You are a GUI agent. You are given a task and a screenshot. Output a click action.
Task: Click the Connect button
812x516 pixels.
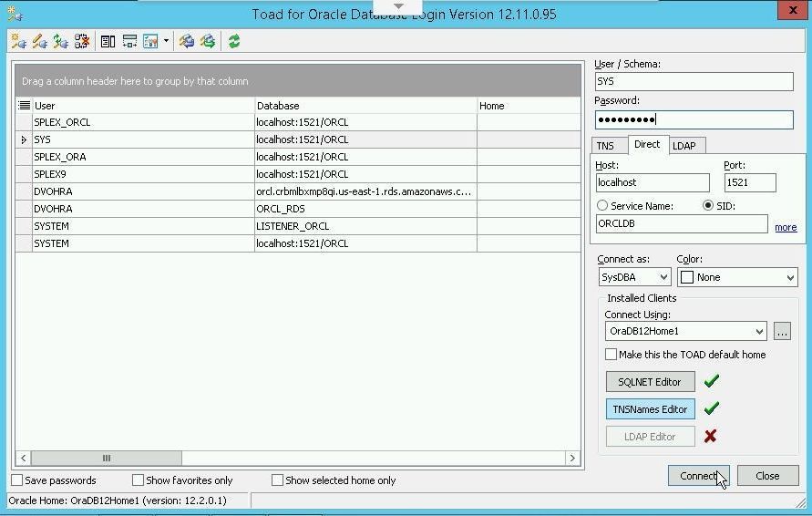(698, 476)
